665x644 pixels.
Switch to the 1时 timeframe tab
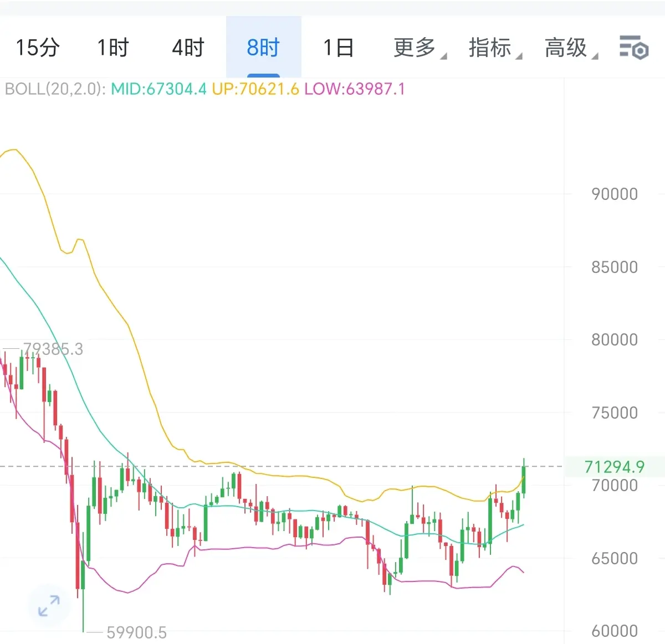click(x=112, y=47)
